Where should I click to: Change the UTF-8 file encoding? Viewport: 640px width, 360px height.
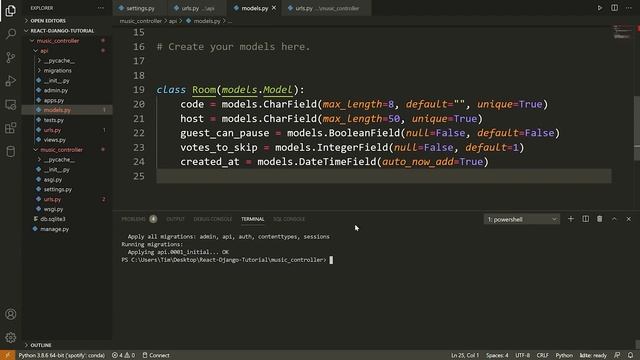pos(522,355)
